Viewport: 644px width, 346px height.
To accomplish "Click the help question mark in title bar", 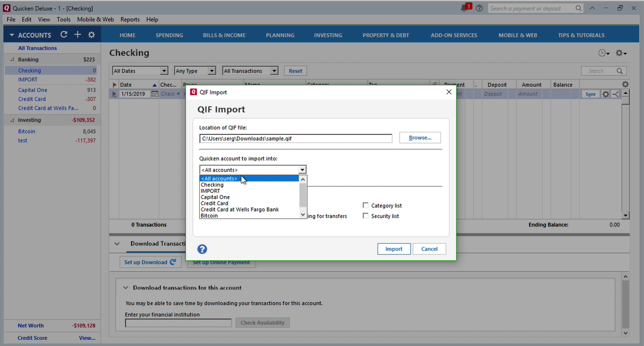I will click(479, 8).
